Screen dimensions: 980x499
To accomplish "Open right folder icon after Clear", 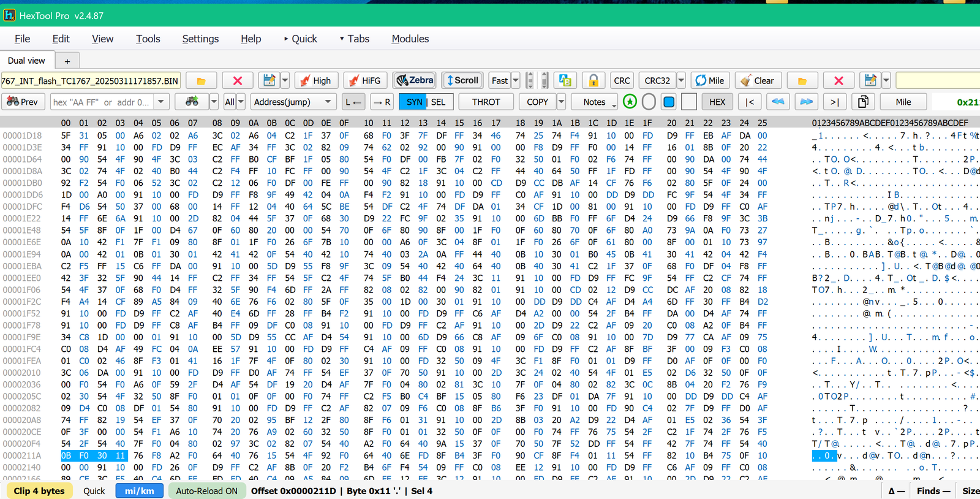I will [802, 80].
